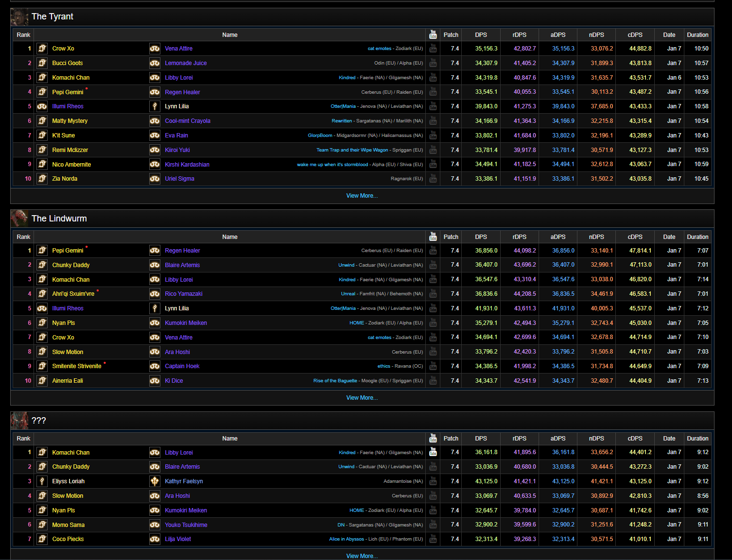Click the job icon beside Bucci Goots
Viewport: 732px width, 560px height.
42,63
